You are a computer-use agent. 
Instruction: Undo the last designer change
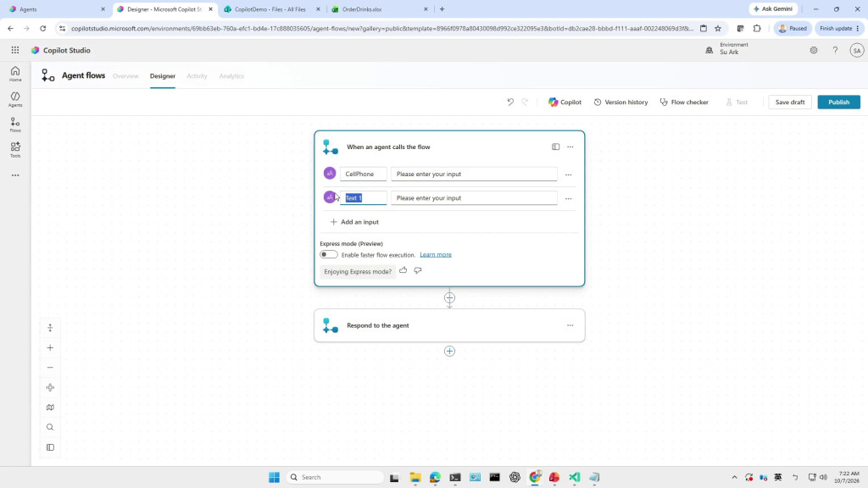coord(509,102)
